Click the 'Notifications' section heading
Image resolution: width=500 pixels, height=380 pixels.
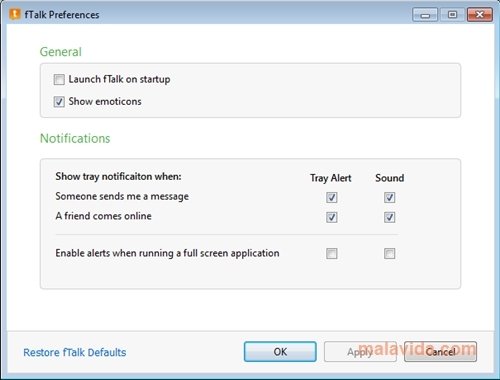(75, 138)
